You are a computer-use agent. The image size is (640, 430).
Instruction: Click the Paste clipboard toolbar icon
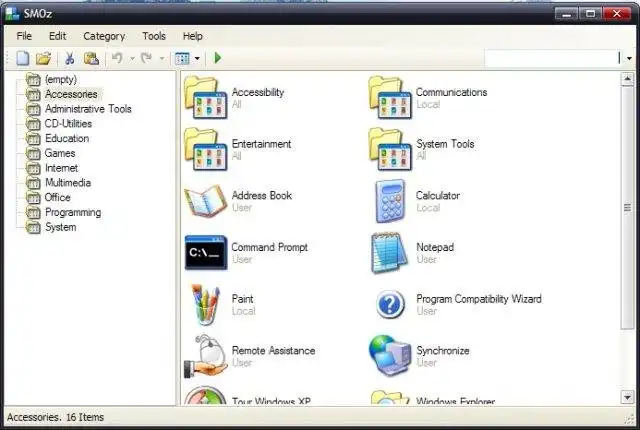tap(91, 58)
